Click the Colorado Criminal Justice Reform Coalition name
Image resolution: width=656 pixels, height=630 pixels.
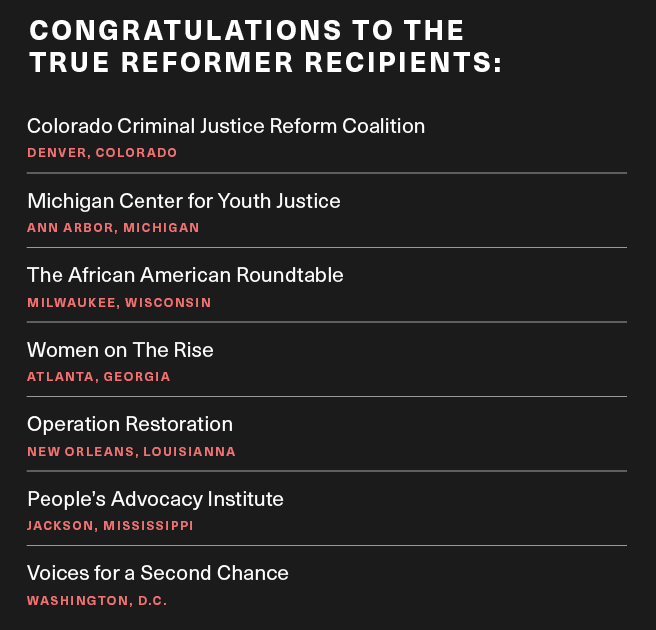click(226, 126)
